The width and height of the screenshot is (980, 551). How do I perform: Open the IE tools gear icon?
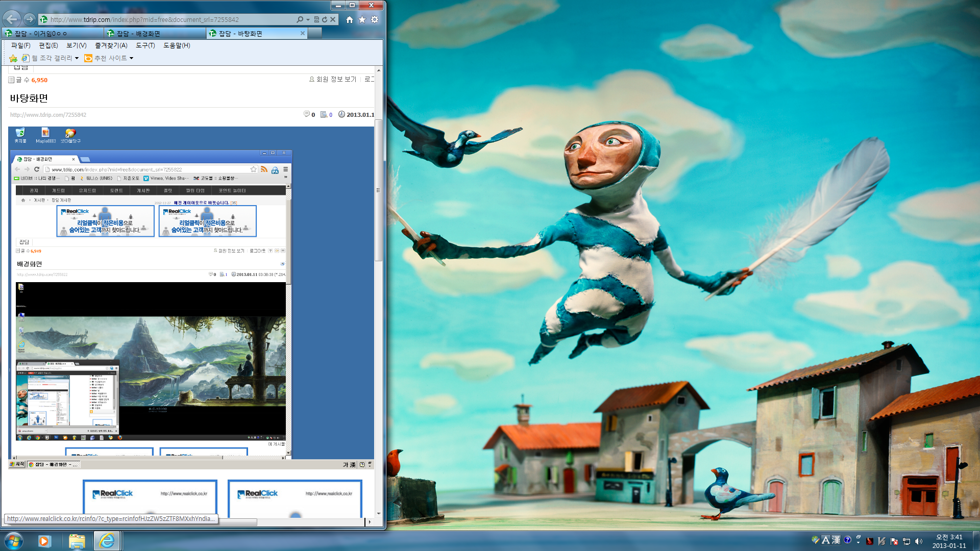click(375, 19)
